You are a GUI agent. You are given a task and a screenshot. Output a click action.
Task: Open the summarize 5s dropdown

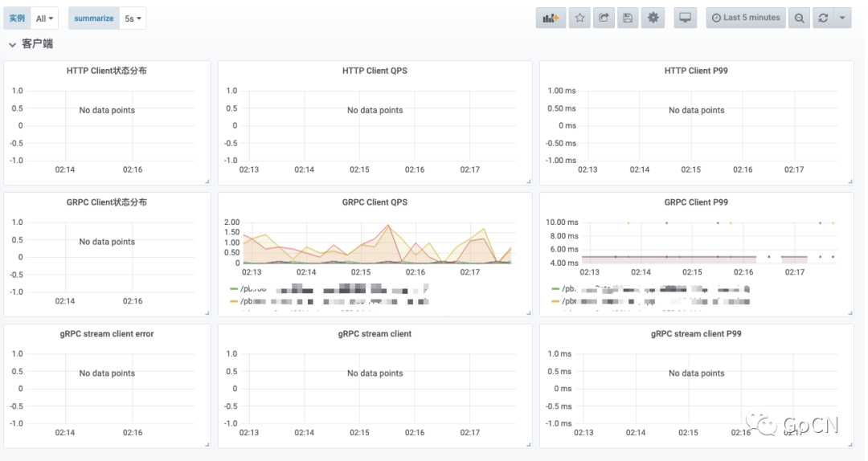point(133,18)
